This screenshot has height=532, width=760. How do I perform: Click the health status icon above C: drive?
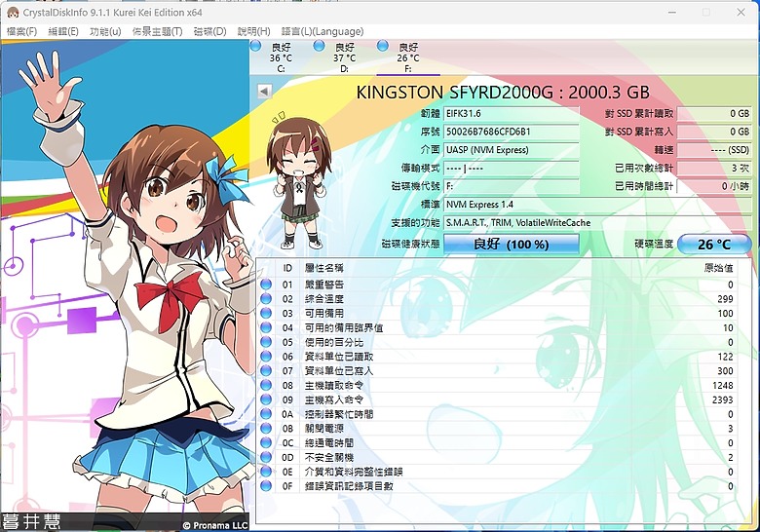point(256,47)
